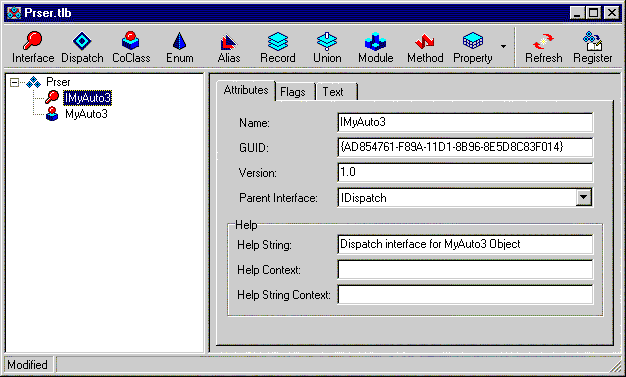
Task: Click into the Help Context field
Action: pyautogui.click(x=465, y=270)
